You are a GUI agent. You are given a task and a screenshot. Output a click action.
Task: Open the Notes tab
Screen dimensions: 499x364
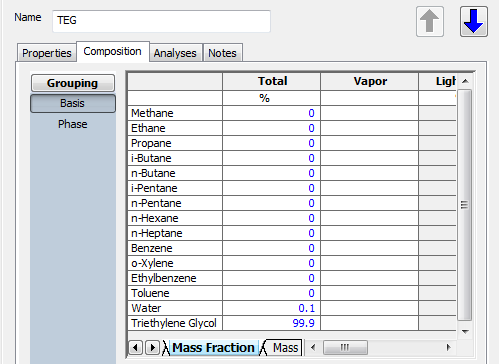[x=223, y=53]
